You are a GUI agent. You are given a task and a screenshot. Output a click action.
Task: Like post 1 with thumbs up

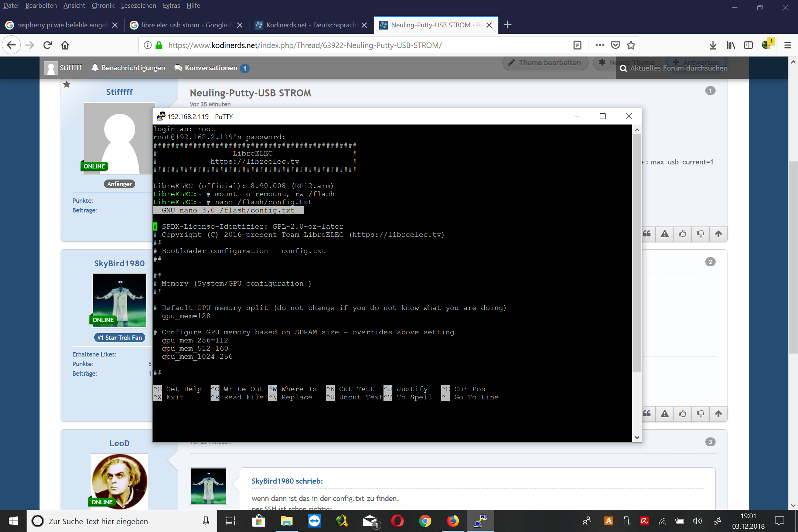[x=682, y=233]
